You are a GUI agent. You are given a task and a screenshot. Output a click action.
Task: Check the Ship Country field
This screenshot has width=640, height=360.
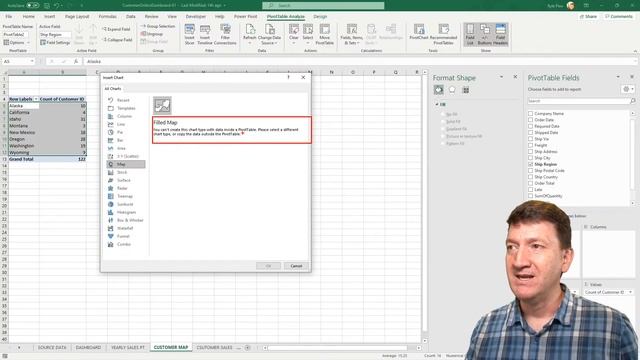531,177
